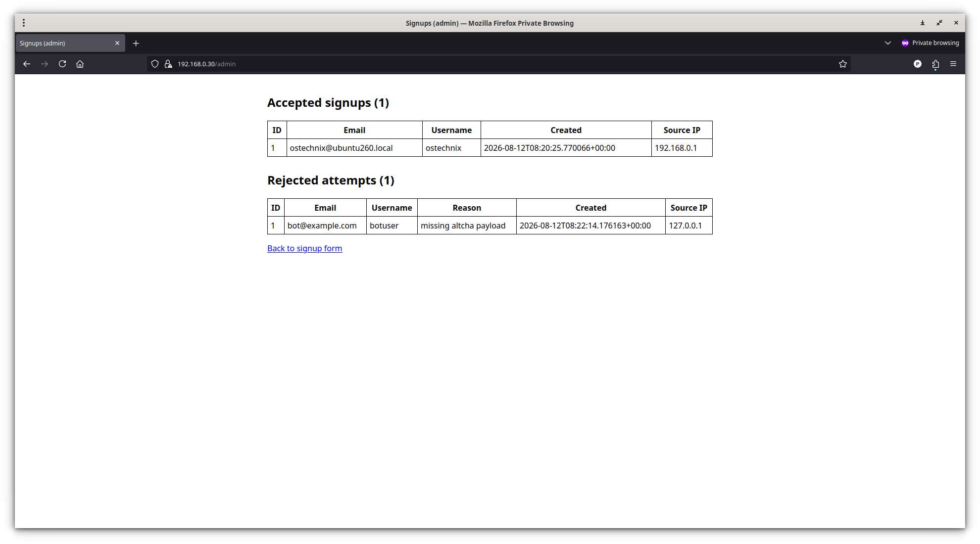Click source IP 127.0.0.1
Viewport: 980px width, 544px height.
click(x=689, y=226)
